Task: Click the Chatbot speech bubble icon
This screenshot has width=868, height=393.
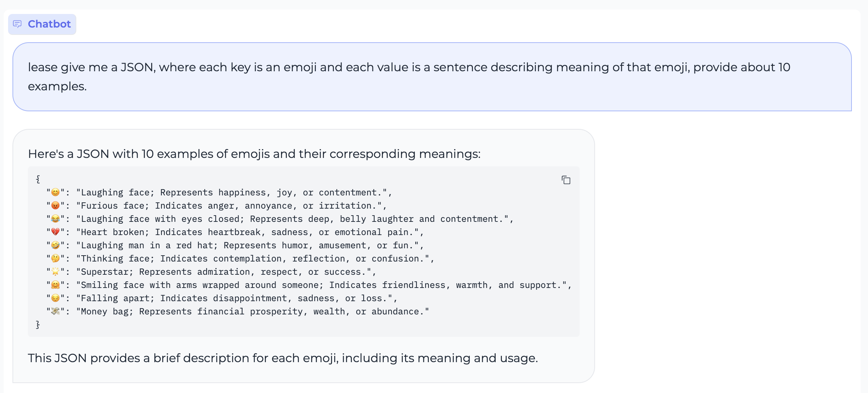Action: (x=17, y=24)
